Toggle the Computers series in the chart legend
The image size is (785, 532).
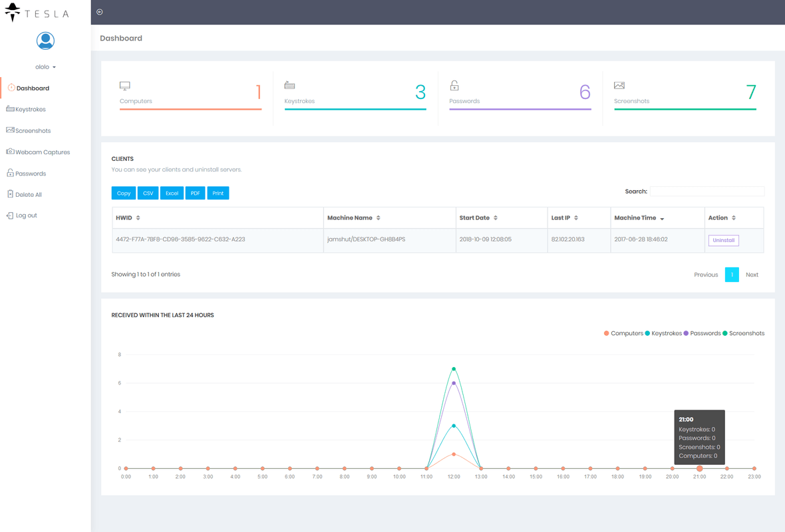click(623, 333)
